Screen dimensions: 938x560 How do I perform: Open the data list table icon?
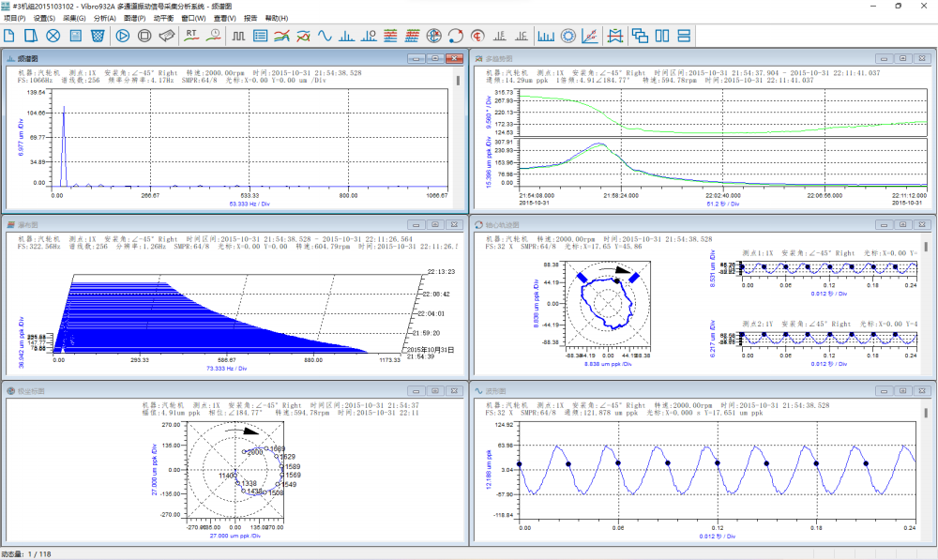[260, 36]
